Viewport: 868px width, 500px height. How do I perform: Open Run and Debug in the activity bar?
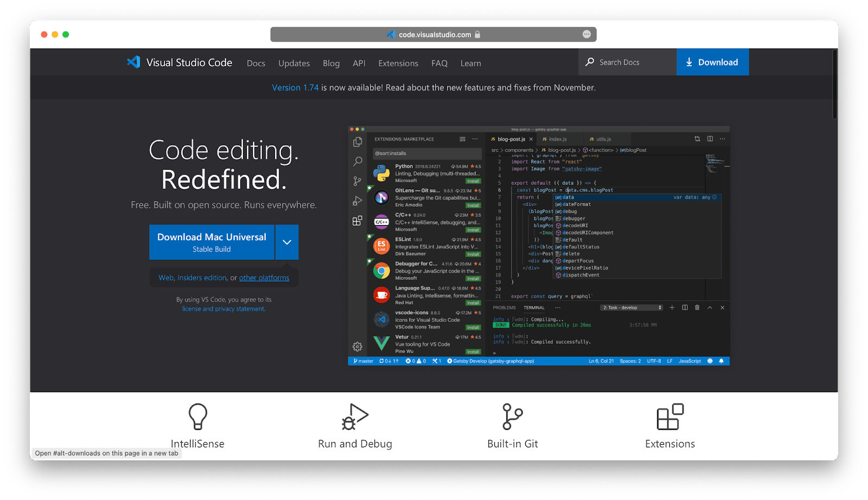357,200
